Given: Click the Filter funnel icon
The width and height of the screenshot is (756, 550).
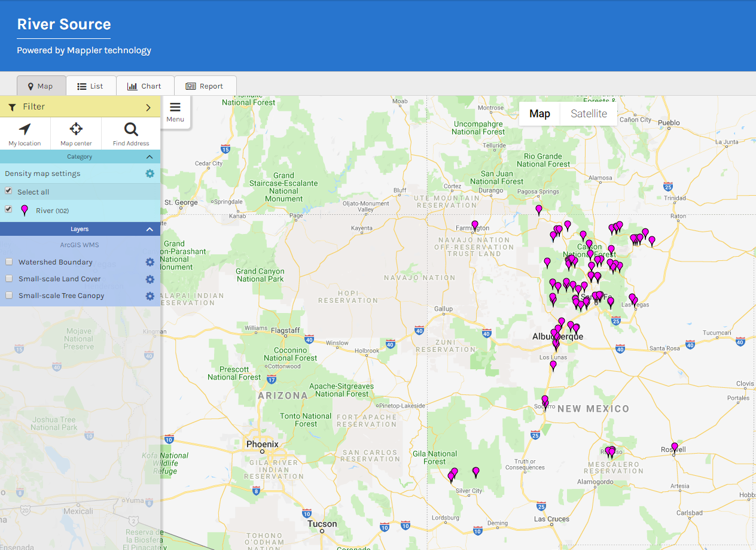Looking at the screenshot, I should point(12,107).
